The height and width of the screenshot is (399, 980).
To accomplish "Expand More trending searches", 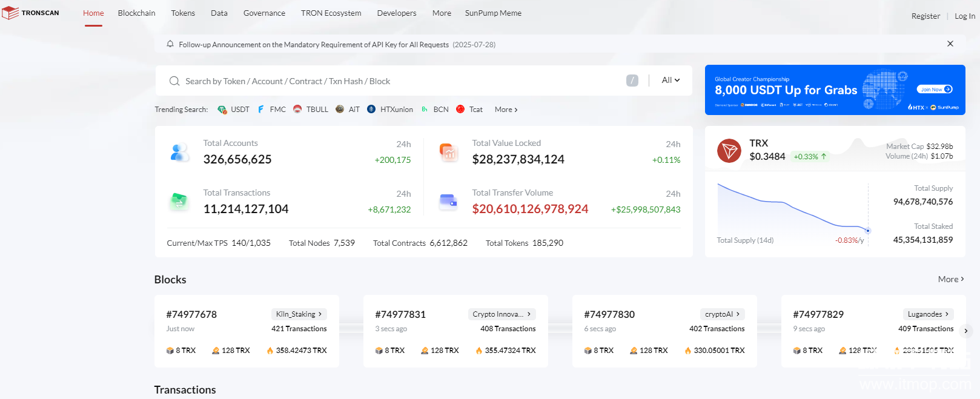I will pos(506,110).
